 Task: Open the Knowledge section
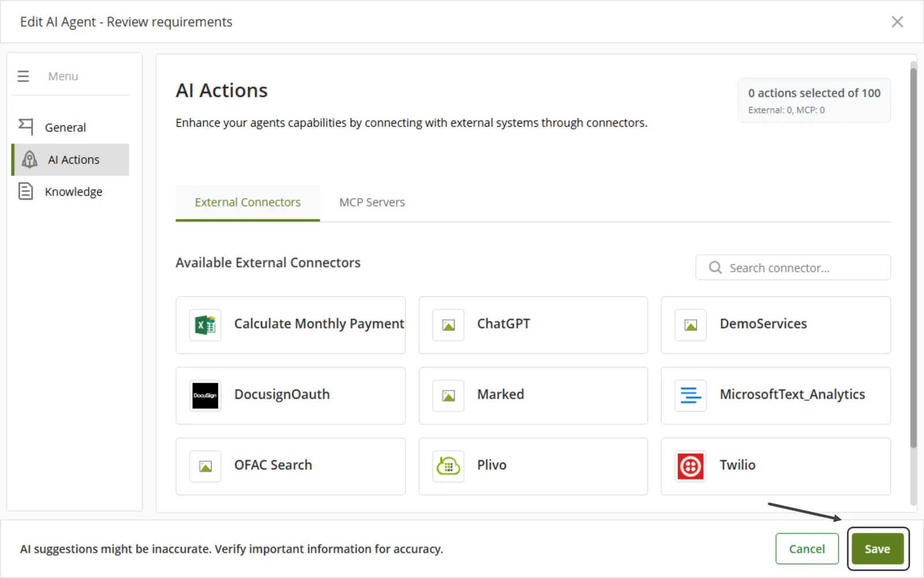(x=70, y=191)
